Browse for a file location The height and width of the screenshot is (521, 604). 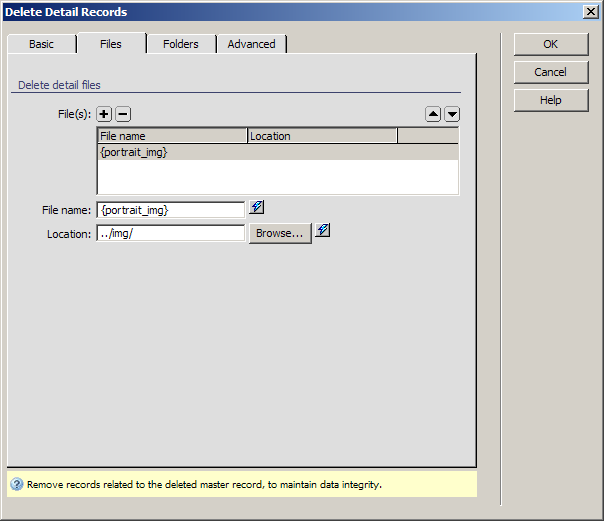(x=280, y=233)
